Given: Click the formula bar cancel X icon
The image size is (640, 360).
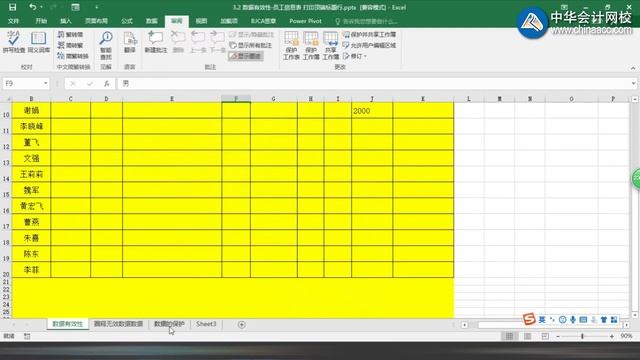Looking at the screenshot, I should (x=73, y=84).
